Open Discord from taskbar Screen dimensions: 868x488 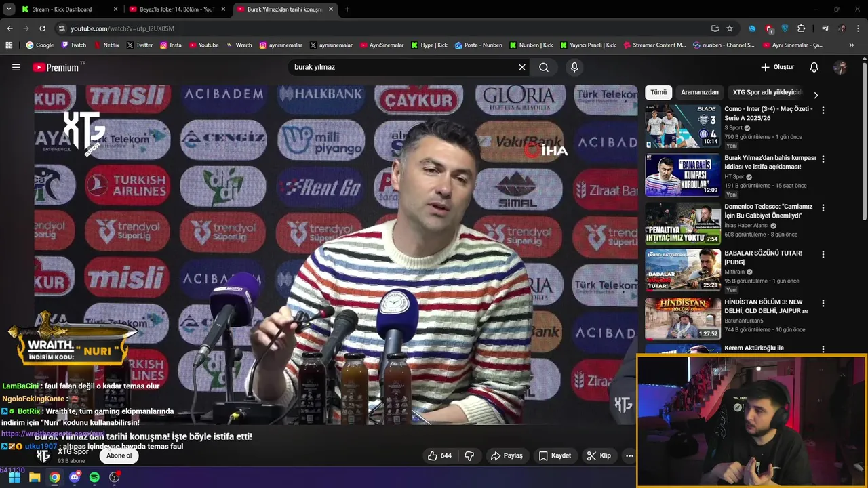coord(75,477)
